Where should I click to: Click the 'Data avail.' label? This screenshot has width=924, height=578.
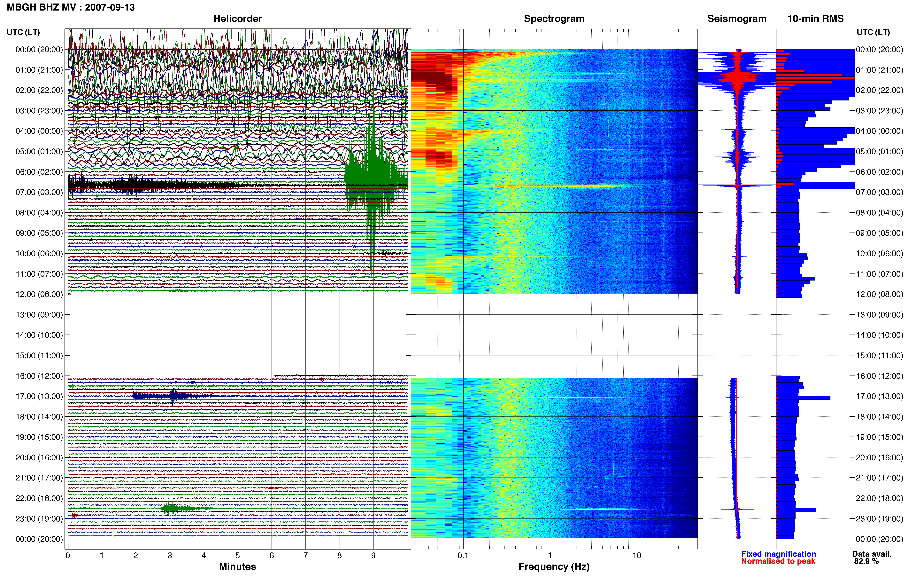872,554
